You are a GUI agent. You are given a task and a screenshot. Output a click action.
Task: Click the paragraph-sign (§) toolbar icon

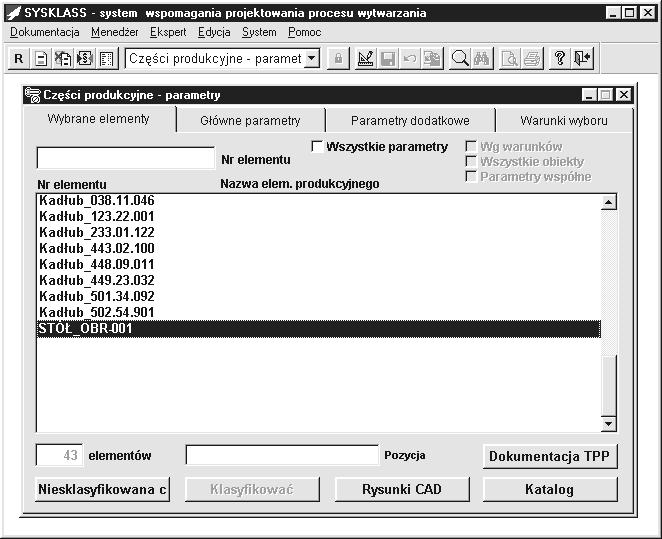tap(85, 58)
